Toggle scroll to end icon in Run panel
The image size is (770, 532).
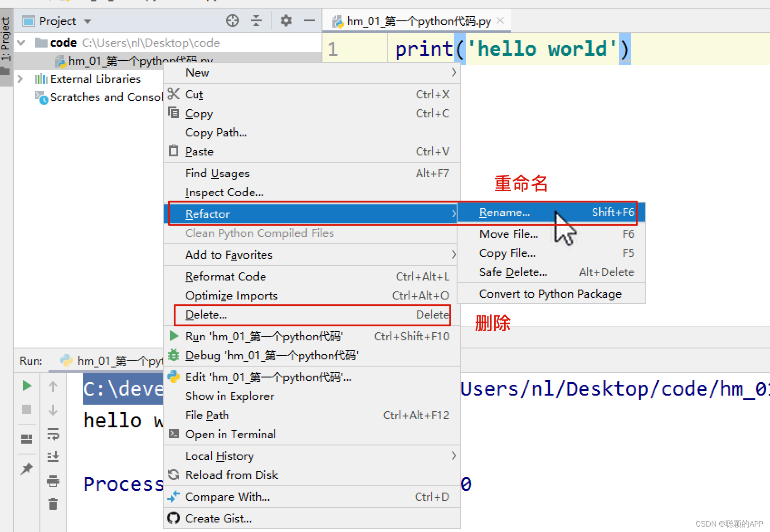53,456
